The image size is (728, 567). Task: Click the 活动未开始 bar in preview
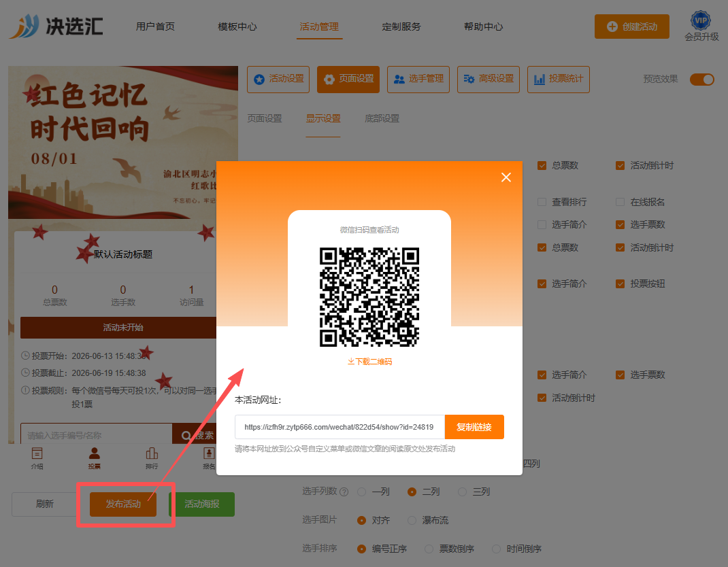coord(118,328)
